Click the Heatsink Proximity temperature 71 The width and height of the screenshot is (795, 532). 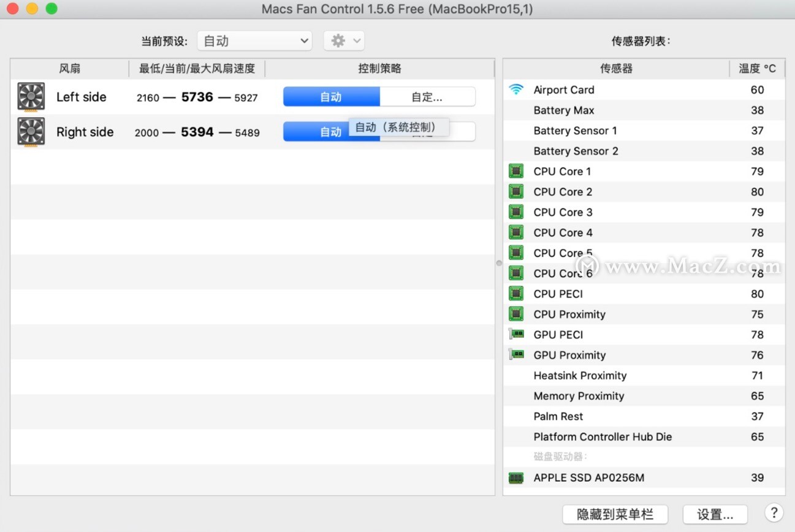757,376
